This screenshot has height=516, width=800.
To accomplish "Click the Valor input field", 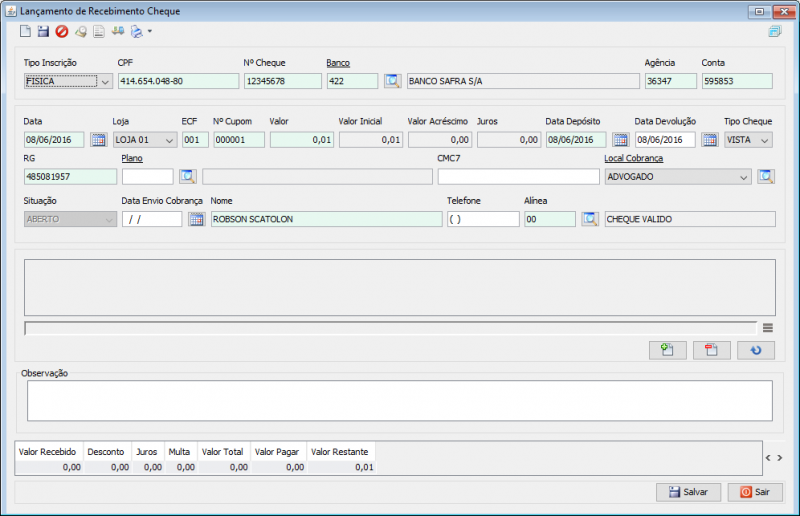I will 302,140.
